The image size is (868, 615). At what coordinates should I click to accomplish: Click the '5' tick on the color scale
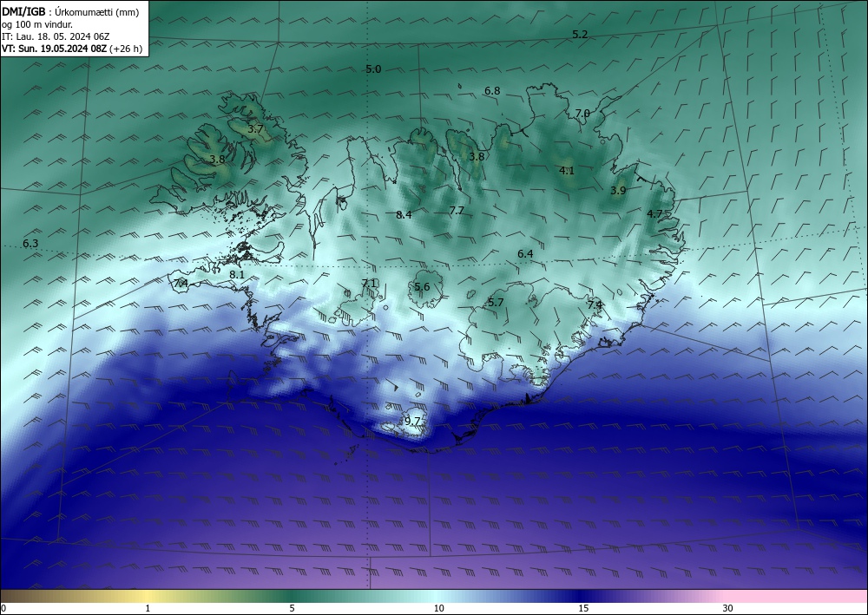click(x=292, y=608)
